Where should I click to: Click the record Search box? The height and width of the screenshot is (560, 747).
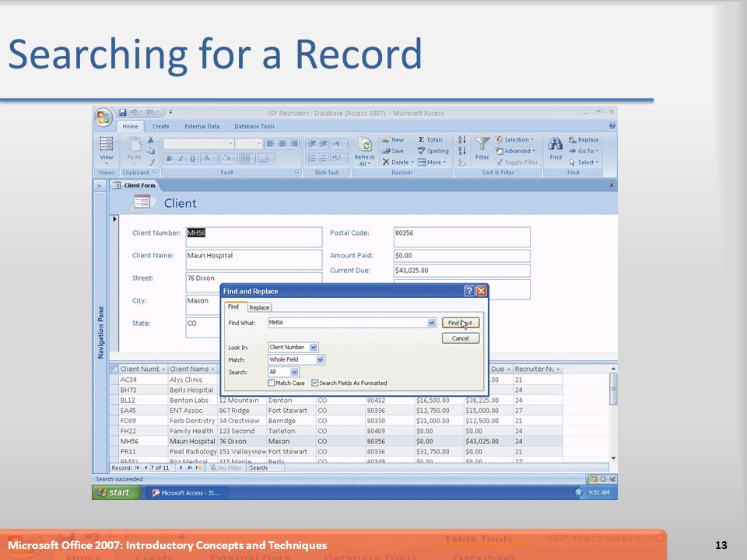pyautogui.click(x=266, y=467)
